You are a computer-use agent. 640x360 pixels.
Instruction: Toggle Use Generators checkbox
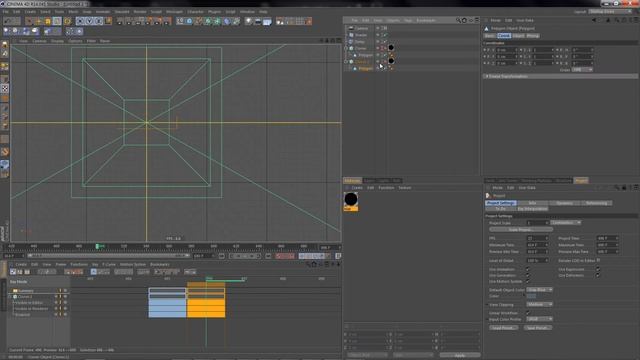click(x=527, y=276)
